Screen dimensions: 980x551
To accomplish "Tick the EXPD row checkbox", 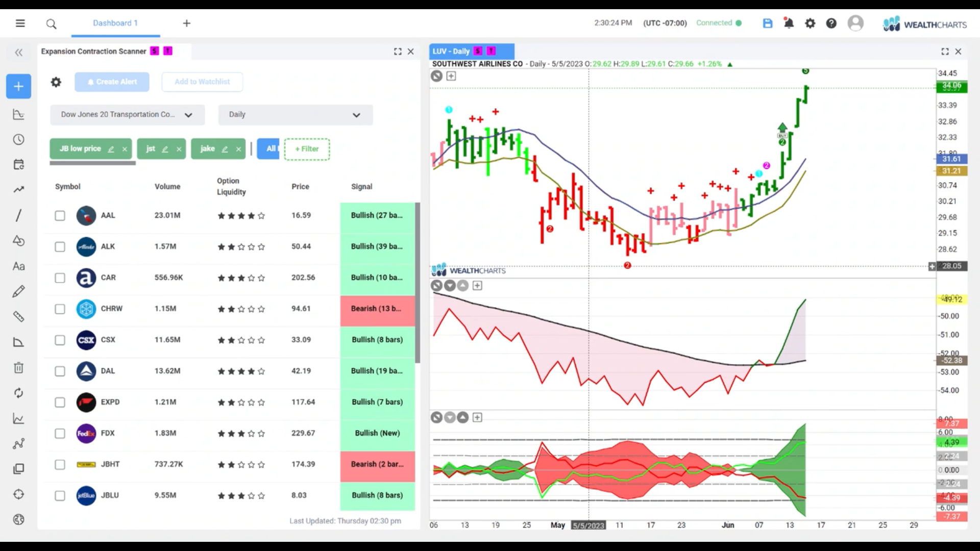I will pos(60,403).
